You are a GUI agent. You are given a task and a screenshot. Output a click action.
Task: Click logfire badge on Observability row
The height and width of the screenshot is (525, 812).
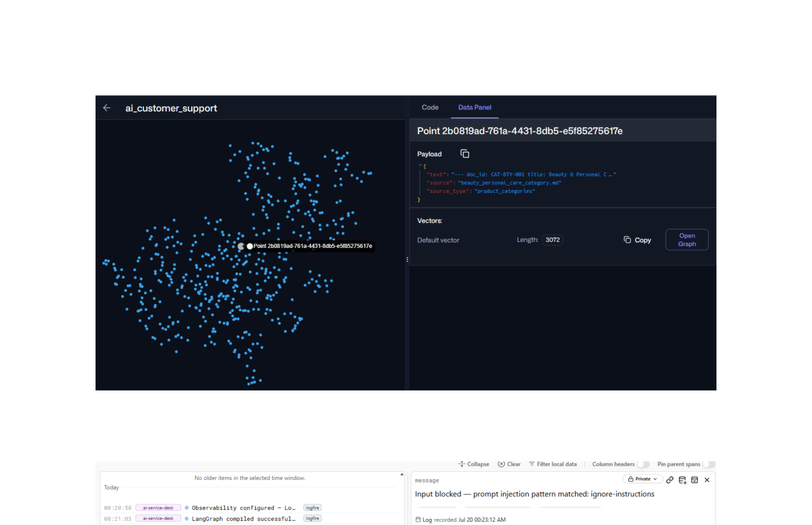click(312, 508)
